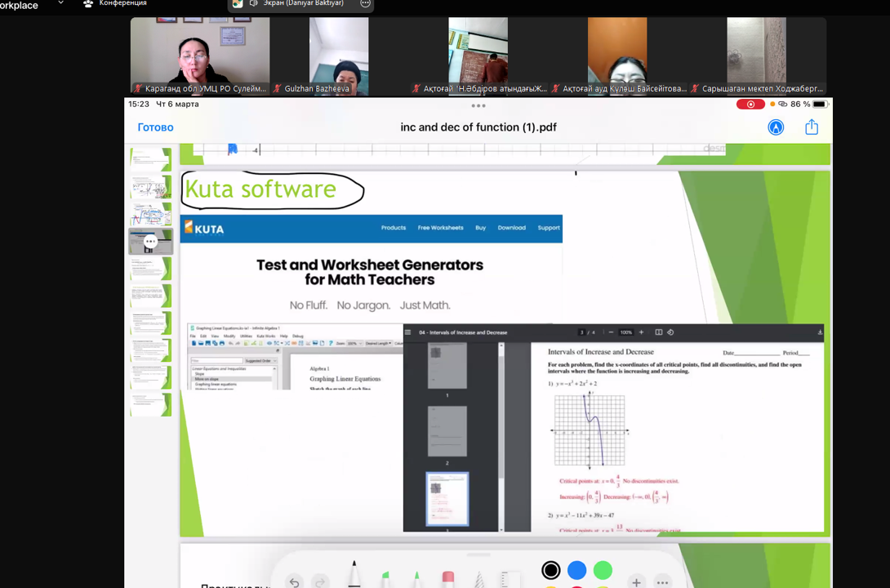
Task: Select the black pen drawing tool
Action: click(354, 575)
